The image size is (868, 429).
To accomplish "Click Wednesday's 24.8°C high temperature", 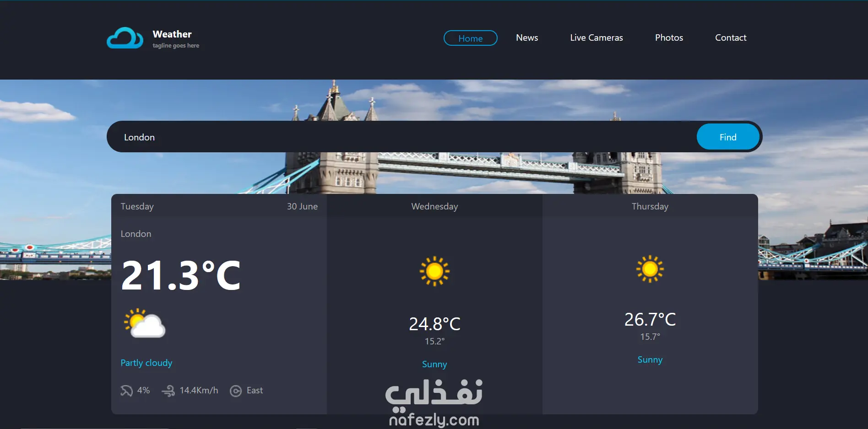I will tap(434, 324).
